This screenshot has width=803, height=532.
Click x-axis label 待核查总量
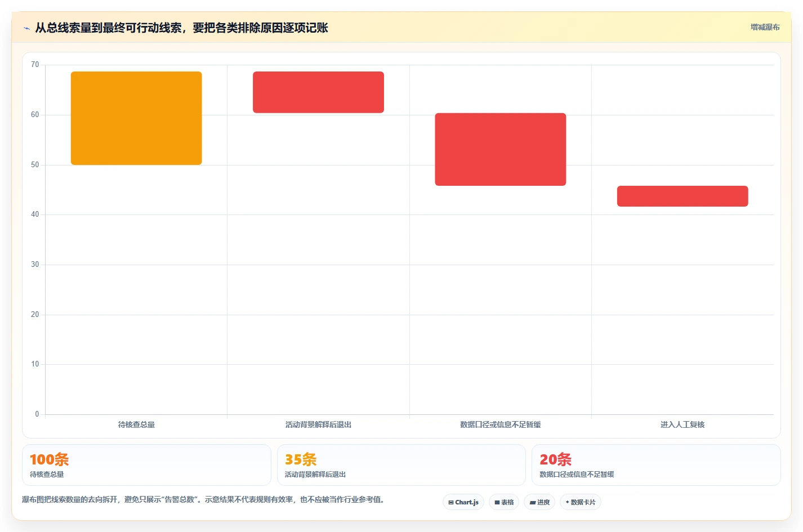tap(136, 424)
